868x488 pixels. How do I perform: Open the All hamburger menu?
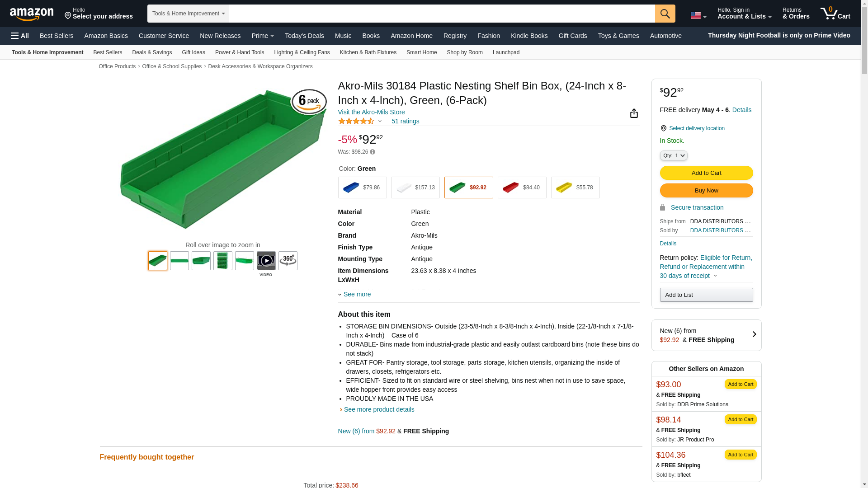pos(20,36)
